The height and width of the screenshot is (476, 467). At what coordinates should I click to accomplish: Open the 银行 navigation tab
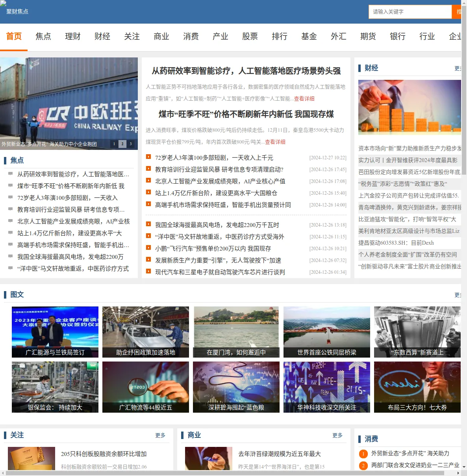[x=398, y=37]
